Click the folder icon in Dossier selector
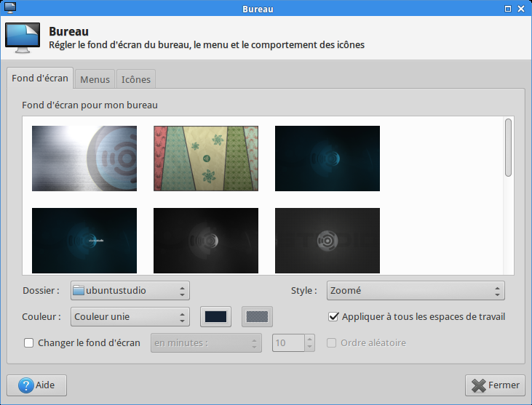 pos(79,291)
